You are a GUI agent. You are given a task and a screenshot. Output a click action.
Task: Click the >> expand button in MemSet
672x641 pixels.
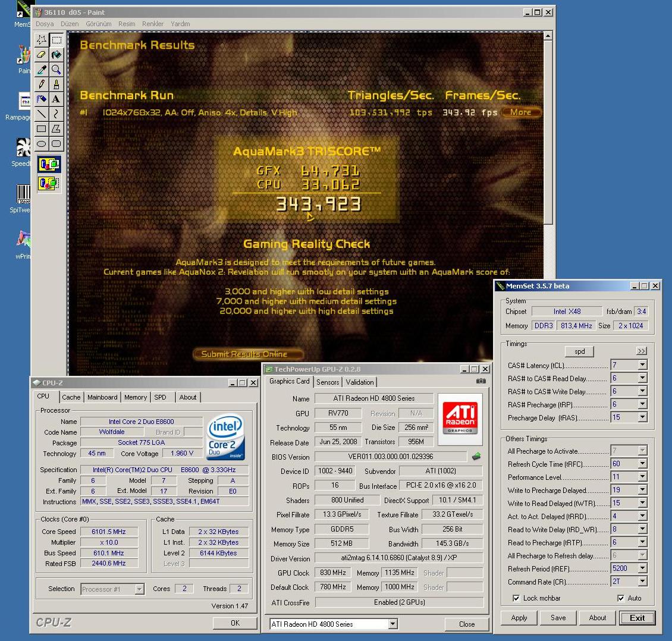[642, 351]
